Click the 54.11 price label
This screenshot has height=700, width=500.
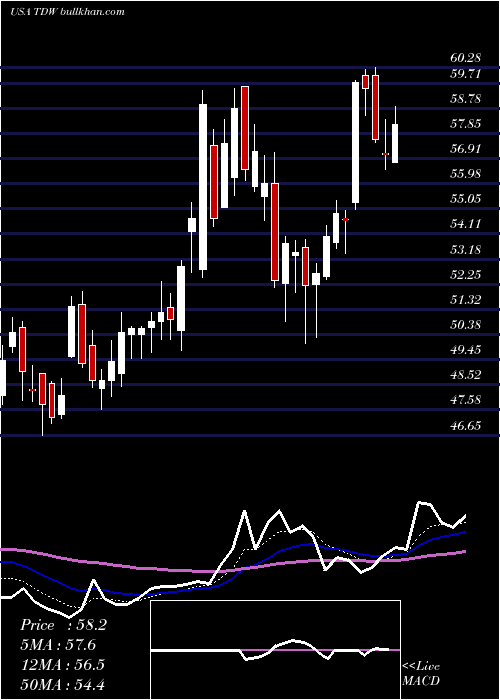pyautogui.click(x=465, y=224)
